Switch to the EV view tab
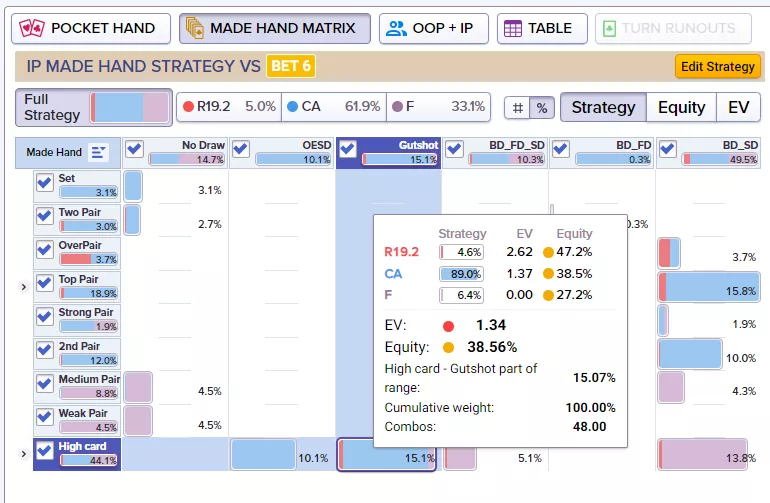 (738, 107)
